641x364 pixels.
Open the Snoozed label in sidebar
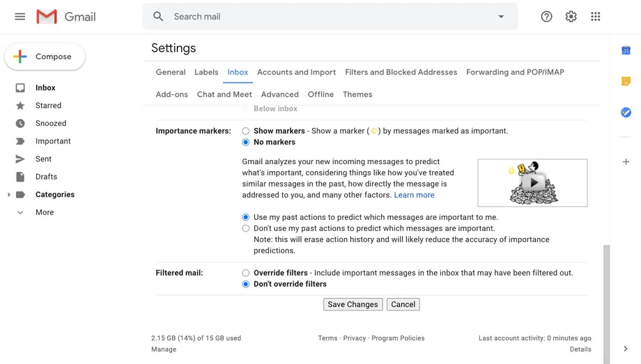51,123
